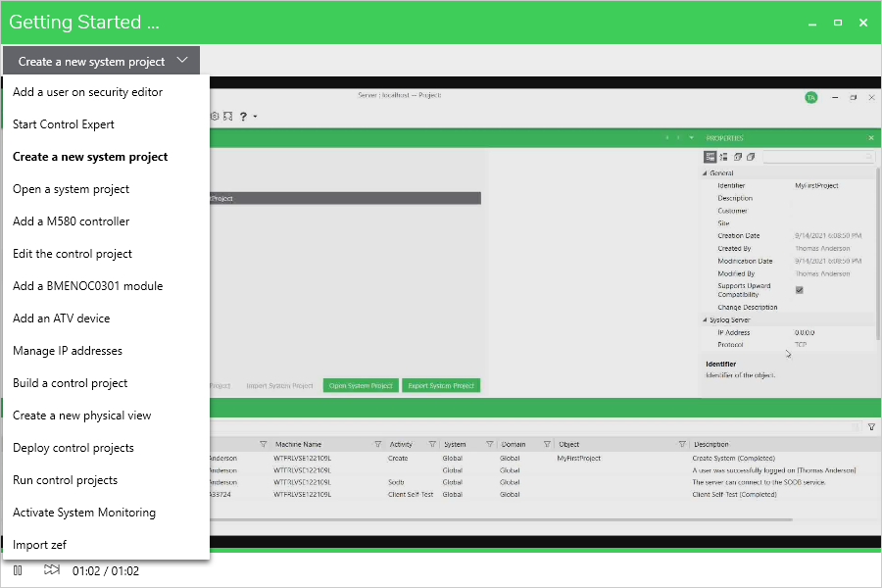Click the 'Export System Project' button

pos(441,385)
